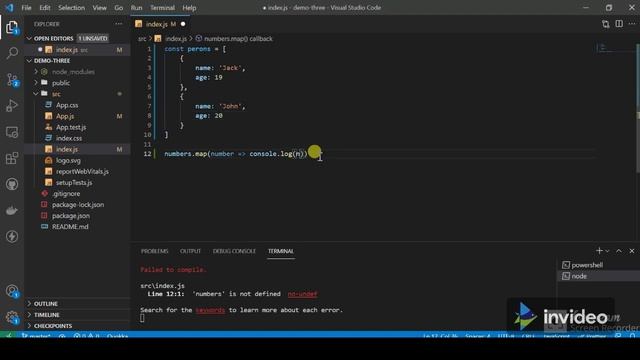Viewport: 640px width, 360px height.
Task: Collapse the Open Editors section
Action: pyautogui.click(x=29, y=38)
